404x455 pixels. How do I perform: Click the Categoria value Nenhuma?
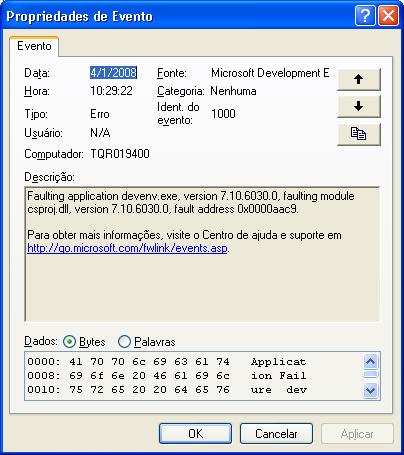point(233,91)
